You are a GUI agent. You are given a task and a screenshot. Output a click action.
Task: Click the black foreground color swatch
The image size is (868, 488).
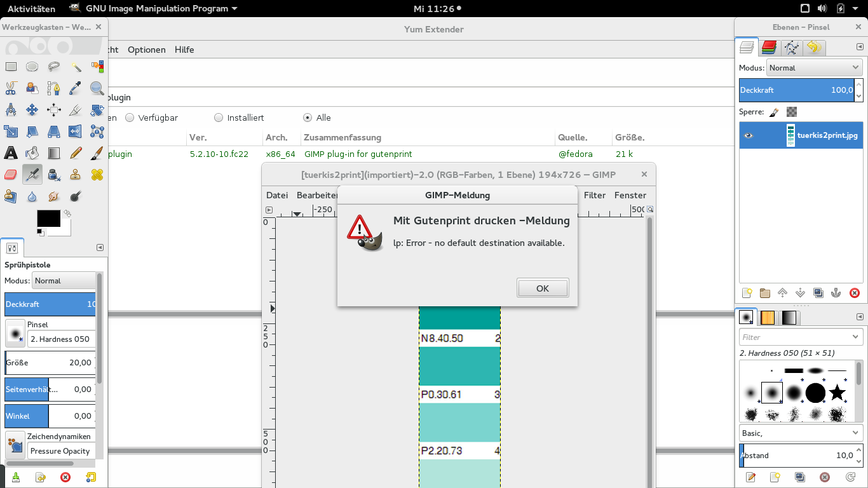pos(49,219)
